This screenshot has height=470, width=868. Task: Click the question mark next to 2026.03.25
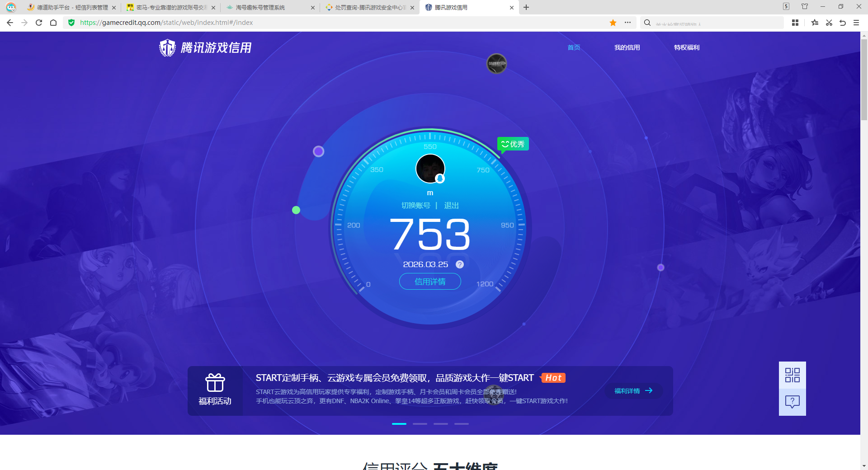click(459, 264)
